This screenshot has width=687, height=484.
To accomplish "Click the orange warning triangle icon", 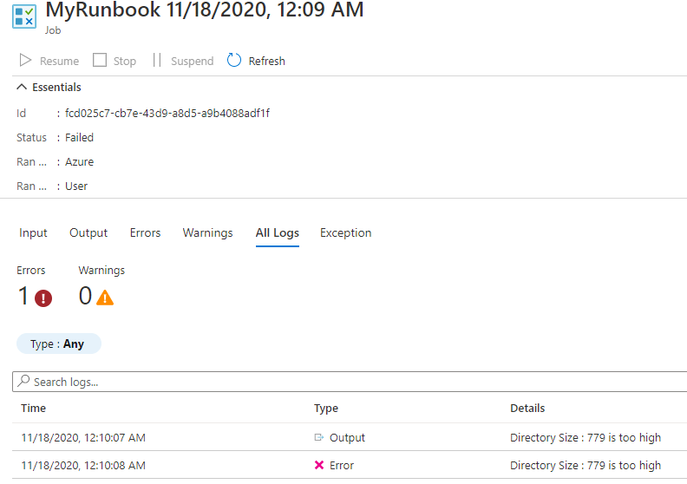I will 105,298.
